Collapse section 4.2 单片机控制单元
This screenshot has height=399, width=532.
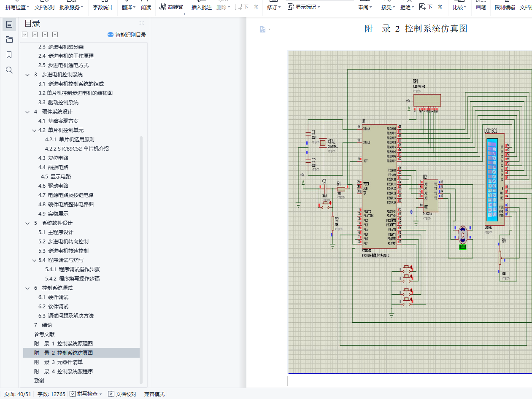coord(34,130)
